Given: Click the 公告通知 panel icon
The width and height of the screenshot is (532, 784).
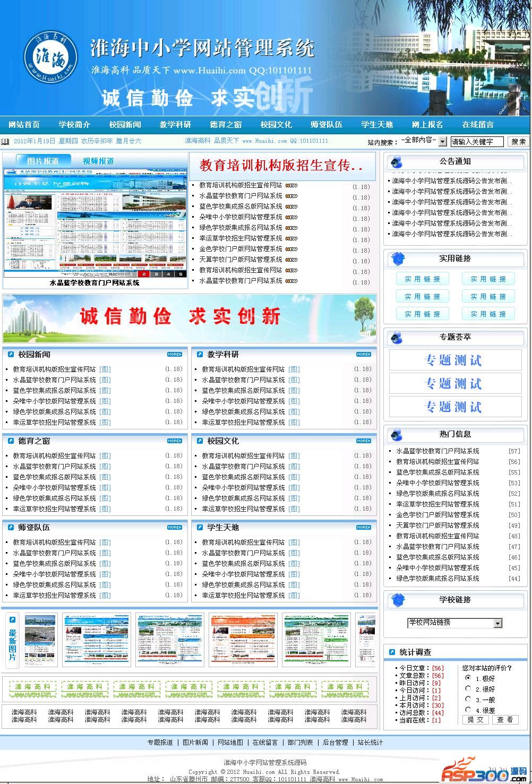Looking at the screenshot, I should [397, 162].
